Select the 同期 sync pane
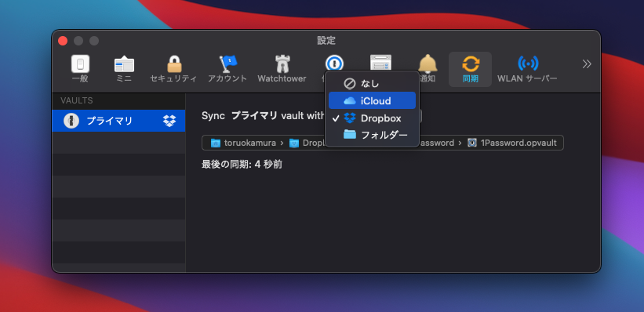 coord(471,69)
